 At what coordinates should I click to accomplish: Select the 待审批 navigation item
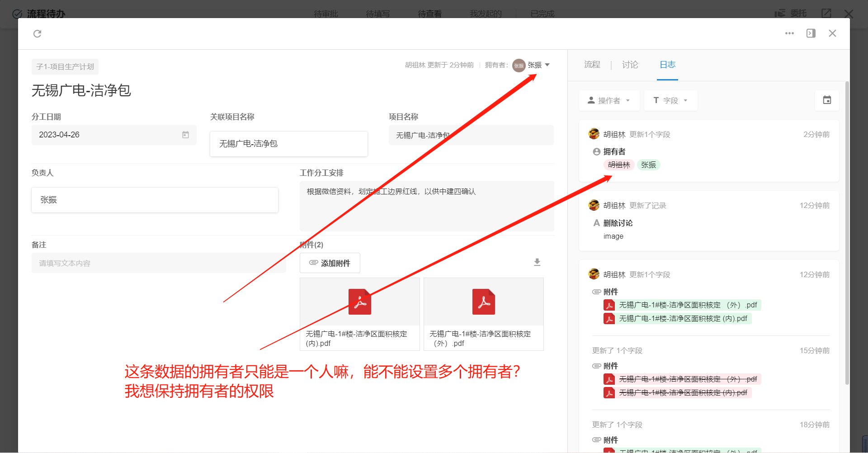tap(325, 13)
